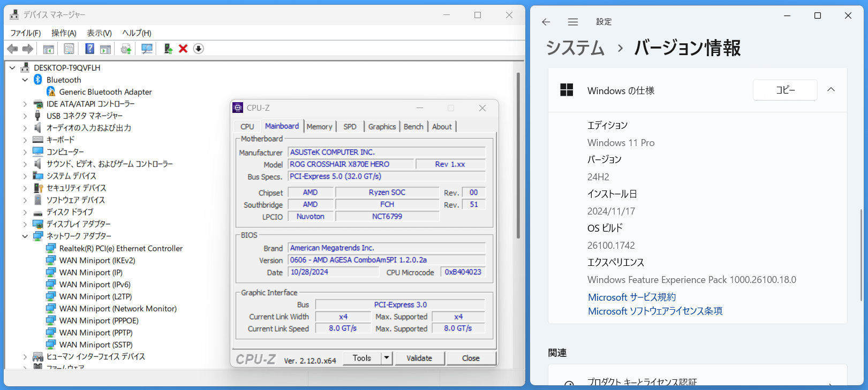The image size is (868, 390).
Task: Click the CPU-Z Tools button
Action: coord(362,358)
